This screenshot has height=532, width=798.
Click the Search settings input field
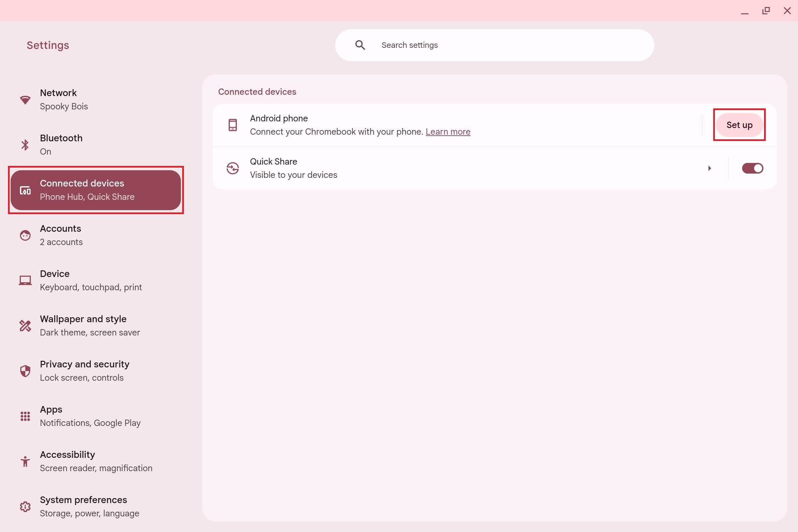pos(495,45)
